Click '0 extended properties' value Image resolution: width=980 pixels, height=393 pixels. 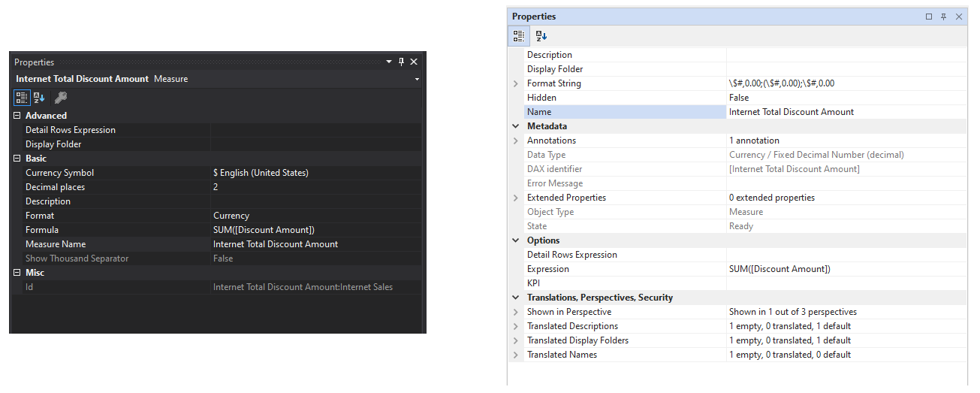pos(772,198)
